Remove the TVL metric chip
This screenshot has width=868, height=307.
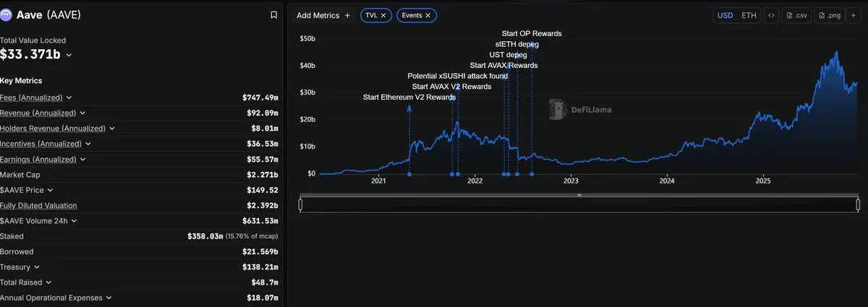point(383,15)
